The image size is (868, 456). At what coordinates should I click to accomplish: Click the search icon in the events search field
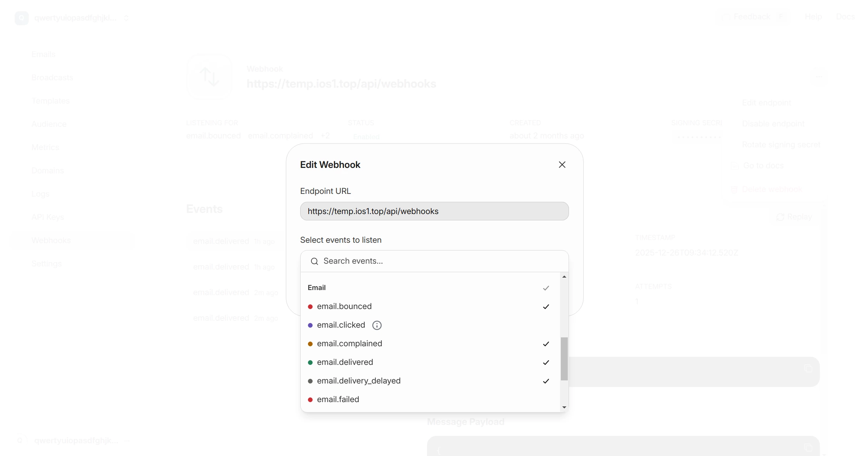pos(314,261)
